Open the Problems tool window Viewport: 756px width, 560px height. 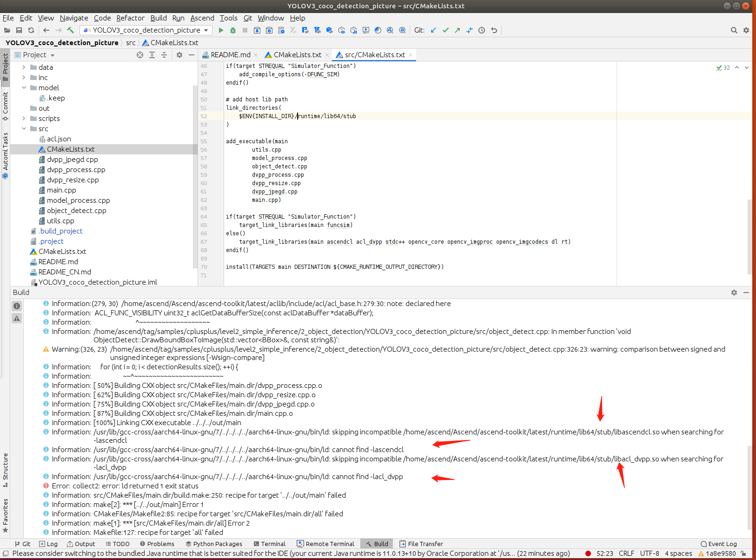click(157, 544)
